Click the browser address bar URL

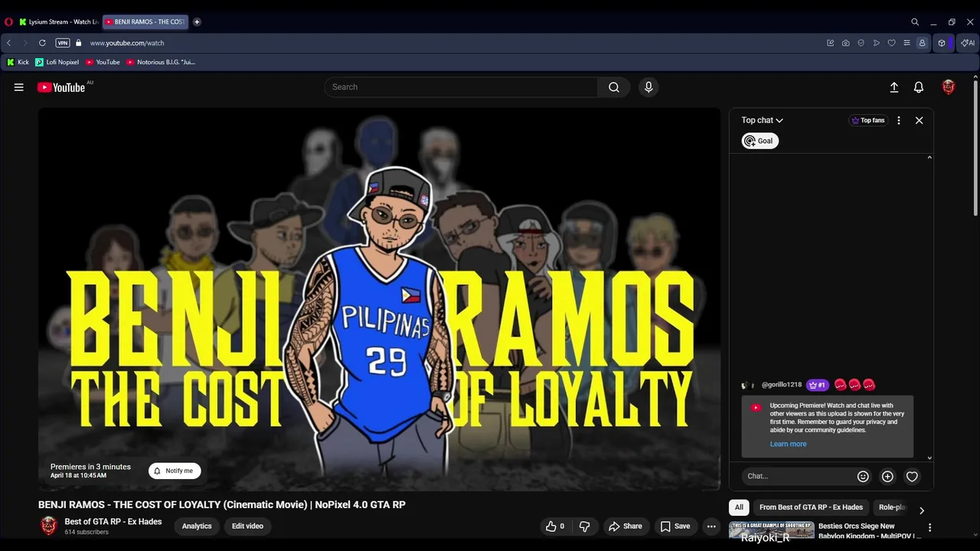[x=127, y=43]
